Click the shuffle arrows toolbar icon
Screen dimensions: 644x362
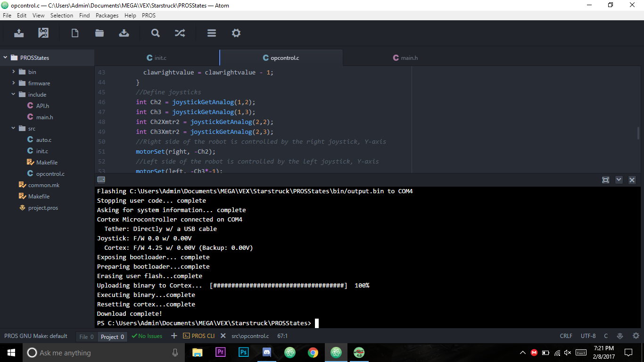tap(180, 33)
